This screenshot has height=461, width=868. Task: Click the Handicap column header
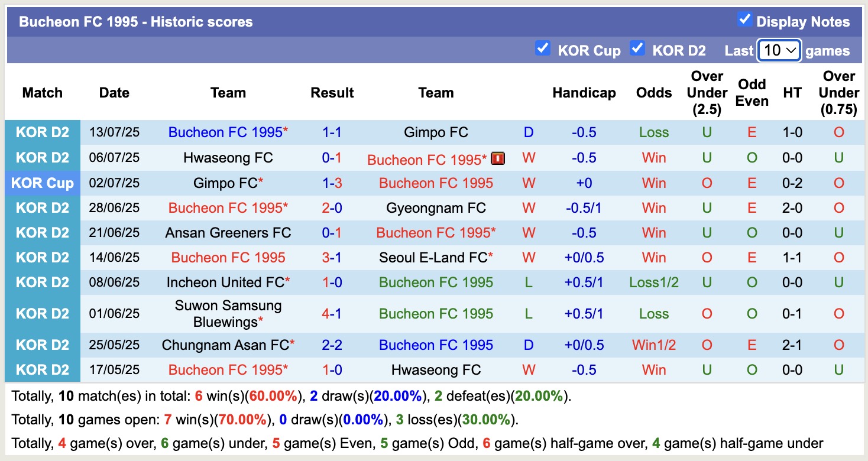point(584,93)
